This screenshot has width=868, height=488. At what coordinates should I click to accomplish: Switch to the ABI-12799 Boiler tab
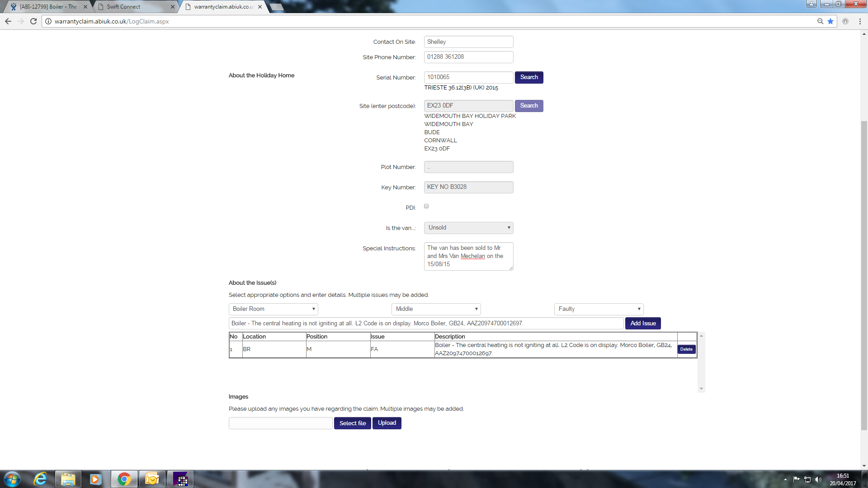(47, 7)
